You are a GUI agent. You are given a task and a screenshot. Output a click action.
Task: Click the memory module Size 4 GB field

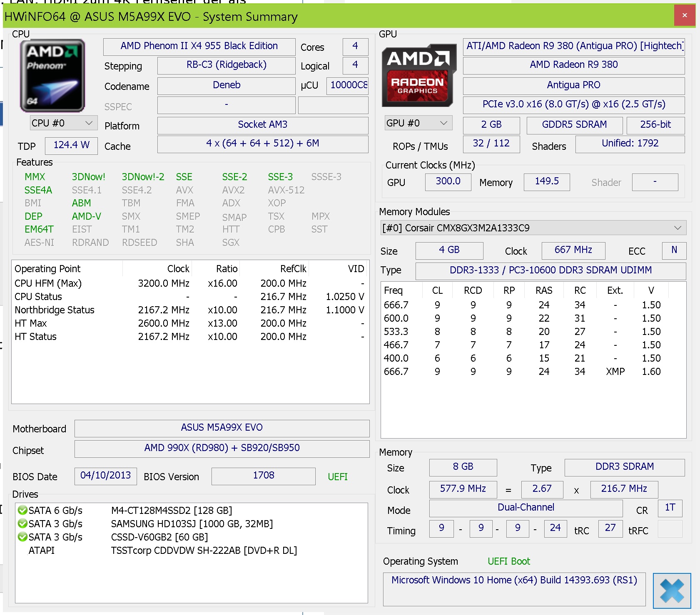click(x=449, y=250)
